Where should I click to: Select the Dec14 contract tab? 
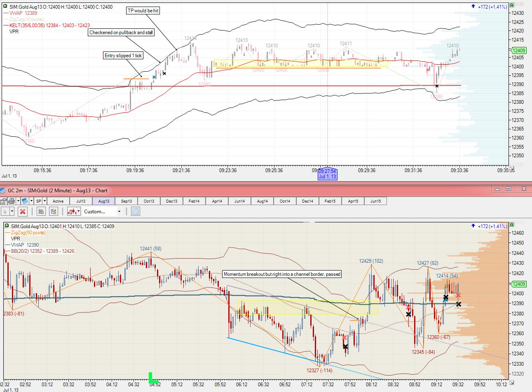click(307, 201)
